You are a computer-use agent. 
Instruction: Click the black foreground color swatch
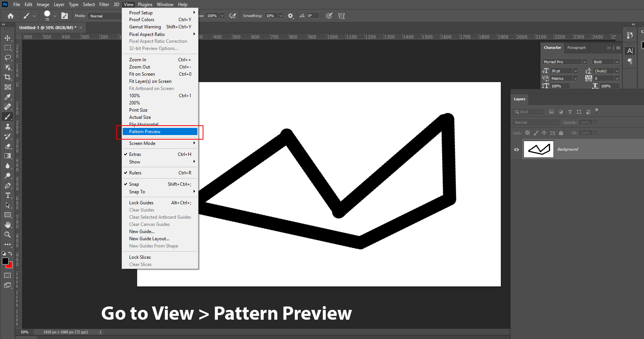[5, 261]
